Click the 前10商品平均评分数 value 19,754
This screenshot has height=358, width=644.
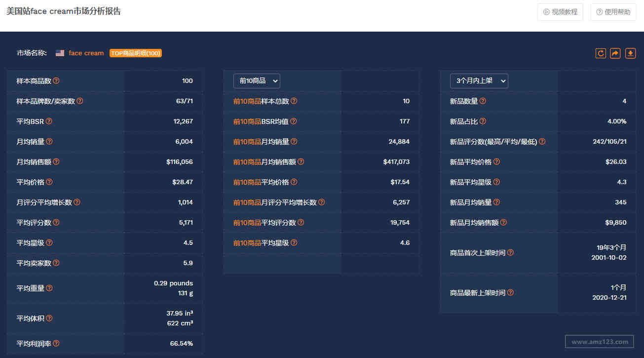click(x=400, y=223)
